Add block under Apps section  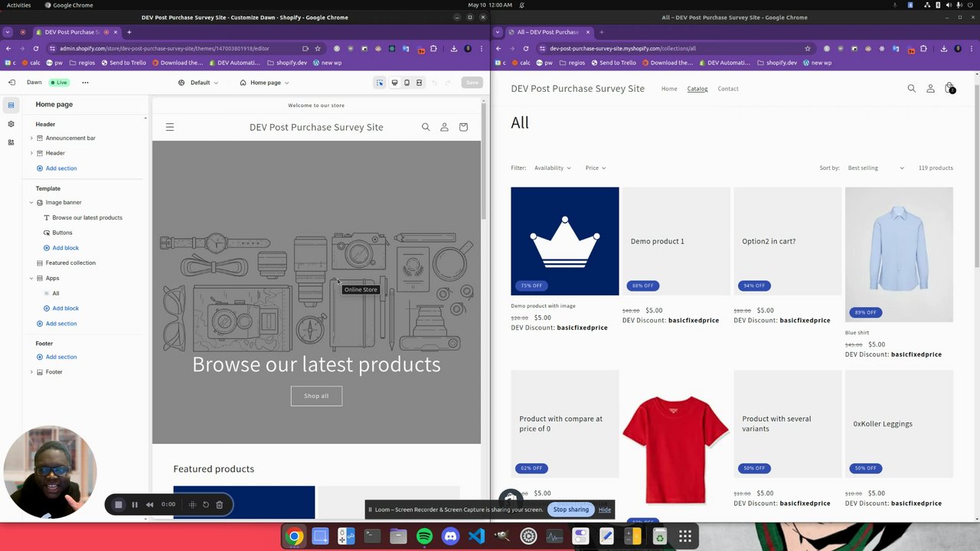pos(61,308)
